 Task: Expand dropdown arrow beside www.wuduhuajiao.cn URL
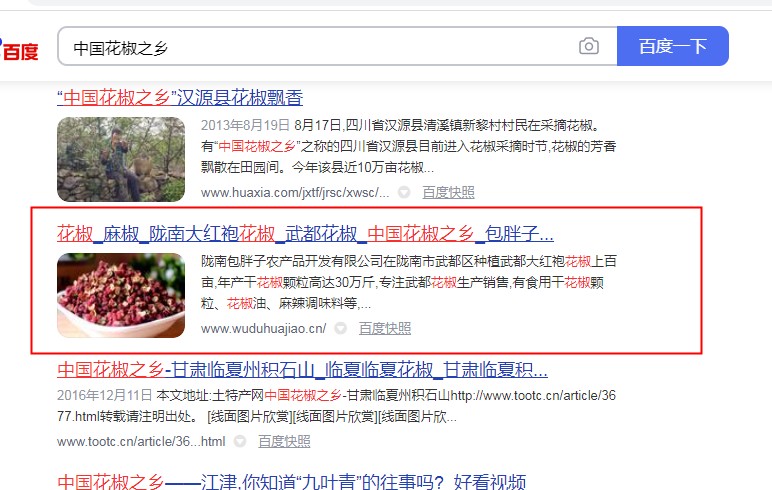click(340, 328)
